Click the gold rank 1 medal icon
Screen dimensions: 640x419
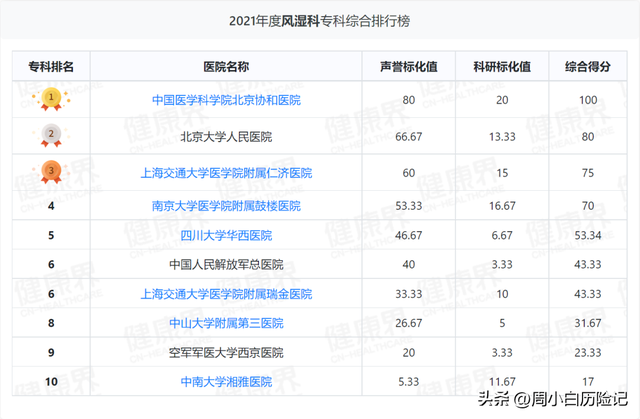click(x=51, y=99)
